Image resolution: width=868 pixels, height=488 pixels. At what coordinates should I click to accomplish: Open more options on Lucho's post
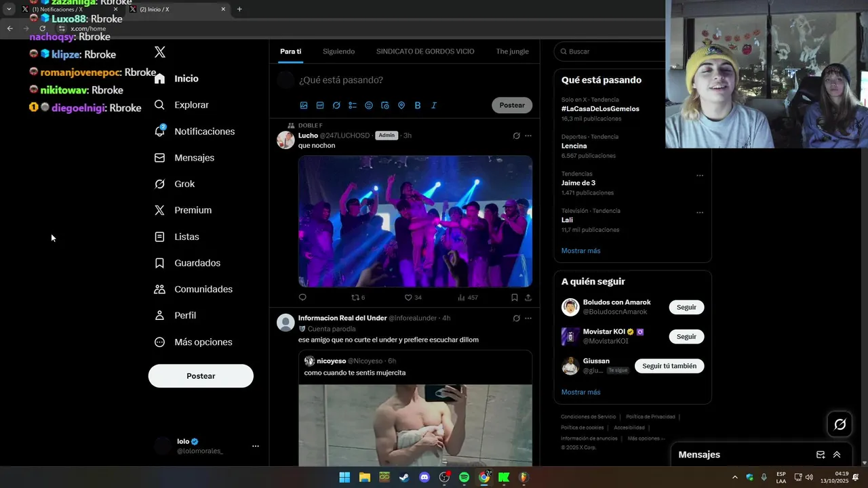click(528, 136)
